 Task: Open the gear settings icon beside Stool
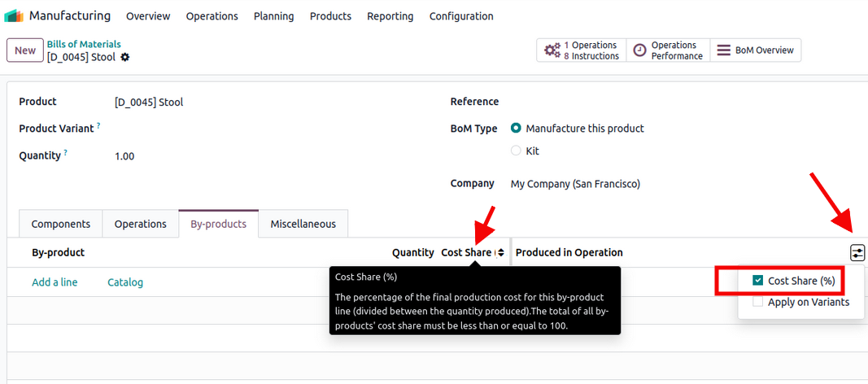pos(125,57)
